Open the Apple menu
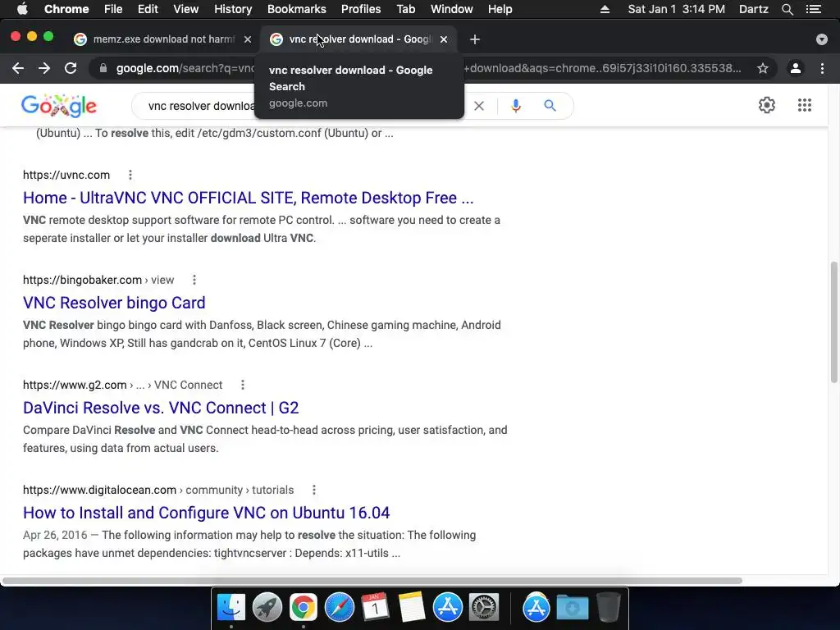 pyautogui.click(x=22, y=9)
